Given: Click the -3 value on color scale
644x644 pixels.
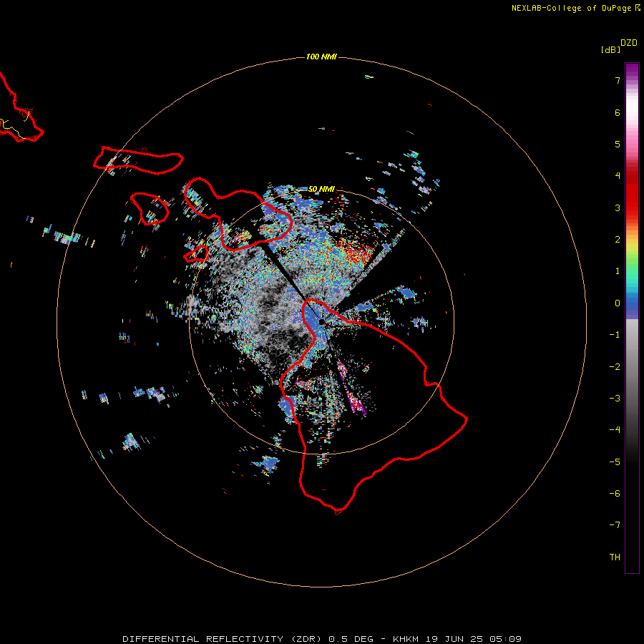Looking at the screenshot, I should pos(615,399).
